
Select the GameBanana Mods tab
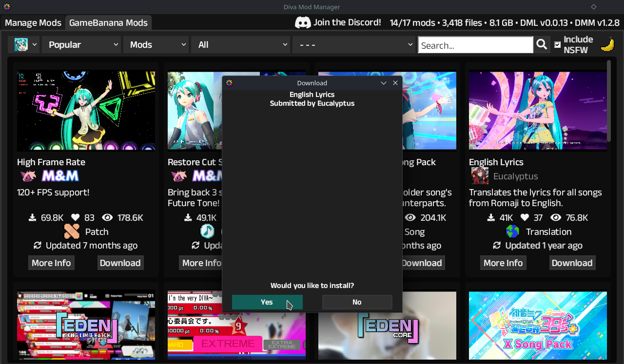(x=108, y=23)
